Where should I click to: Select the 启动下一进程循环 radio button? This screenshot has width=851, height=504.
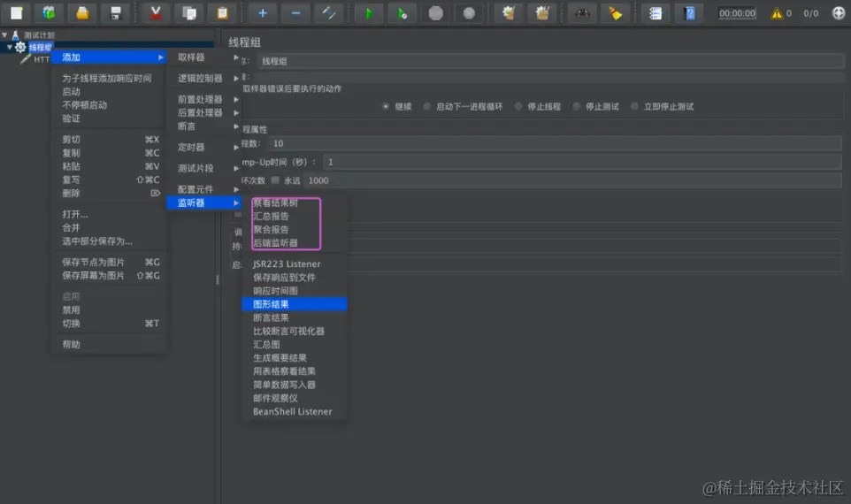(x=427, y=106)
